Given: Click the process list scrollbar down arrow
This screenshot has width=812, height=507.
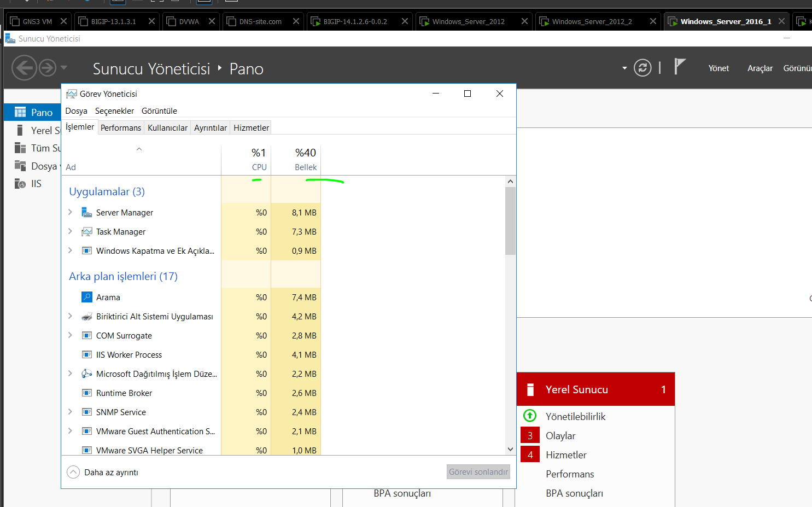Looking at the screenshot, I should click(x=510, y=450).
